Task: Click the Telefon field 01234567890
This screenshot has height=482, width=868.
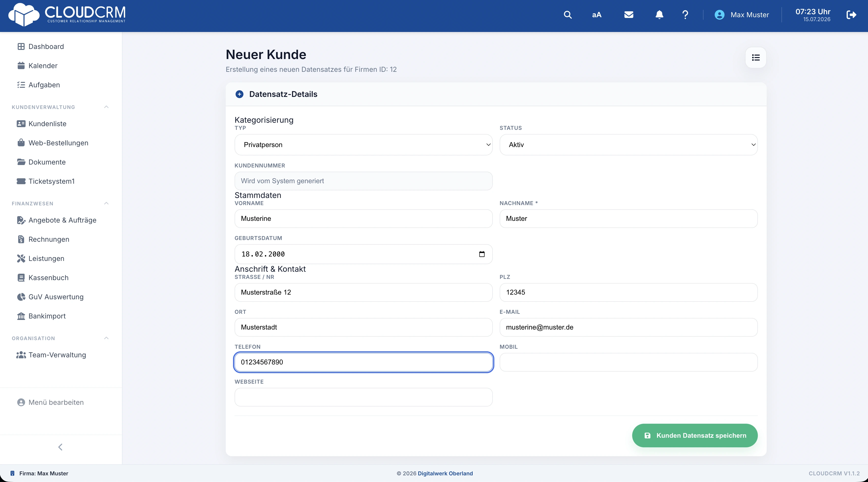Action: coord(363,362)
